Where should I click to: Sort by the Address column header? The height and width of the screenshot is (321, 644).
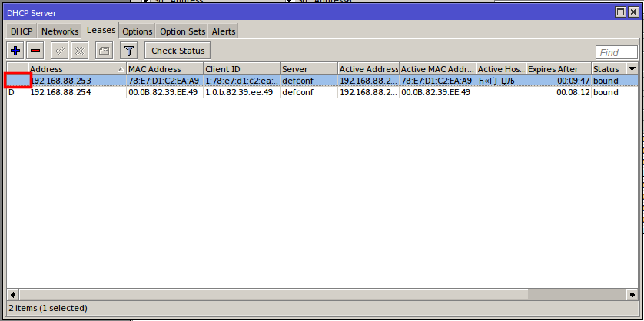(77, 69)
